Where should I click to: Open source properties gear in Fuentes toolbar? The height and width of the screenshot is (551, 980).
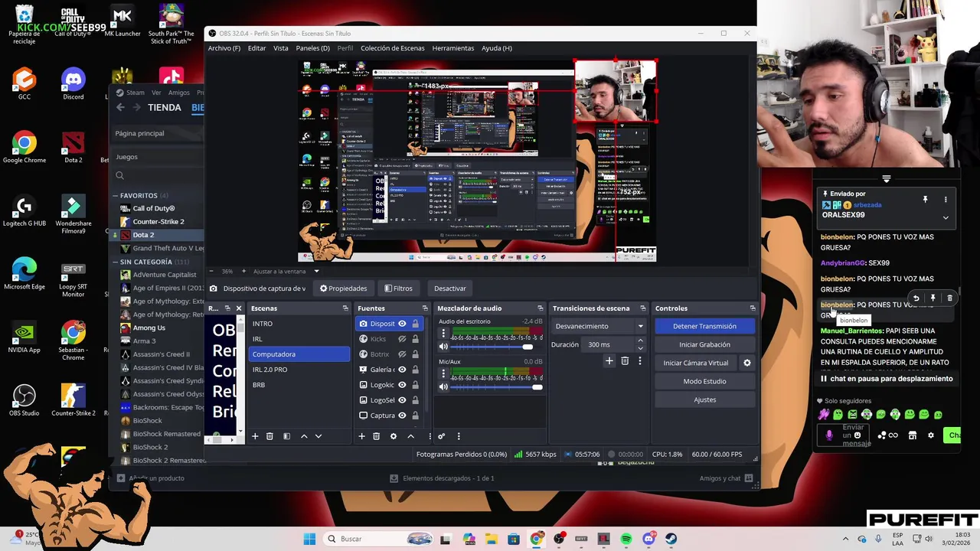[394, 436]
